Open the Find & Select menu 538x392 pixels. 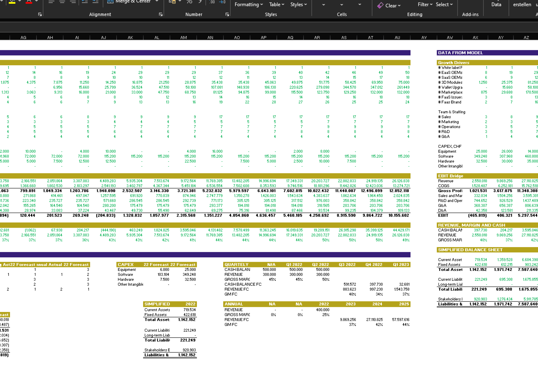[x=444, y=4]
